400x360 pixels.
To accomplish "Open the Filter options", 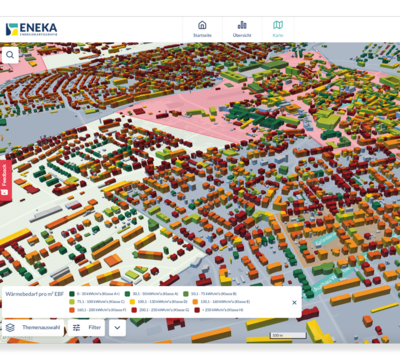I will pyautogui.click(x=86, y=327).
